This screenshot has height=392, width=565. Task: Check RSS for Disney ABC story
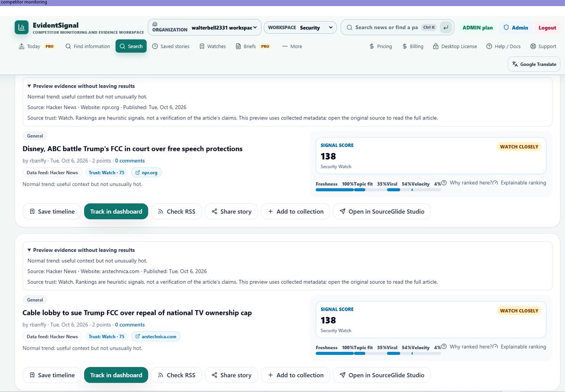point(177,211)
